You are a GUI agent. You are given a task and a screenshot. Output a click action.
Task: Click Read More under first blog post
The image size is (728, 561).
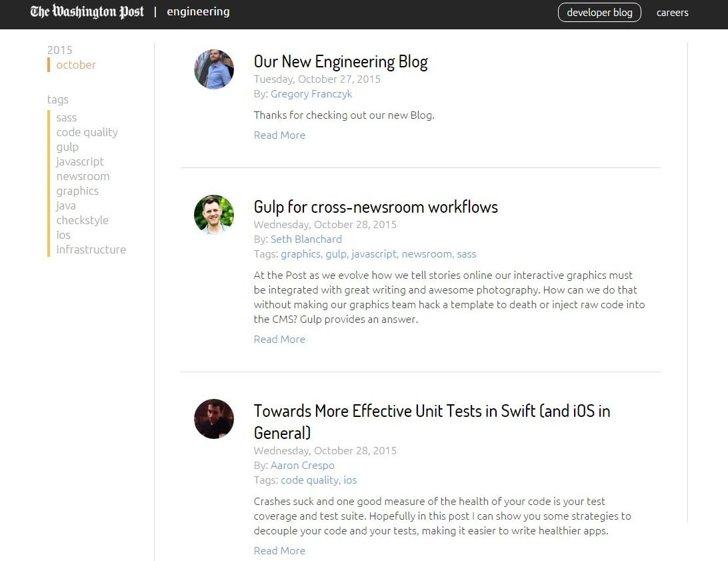(x=279, y=135)
